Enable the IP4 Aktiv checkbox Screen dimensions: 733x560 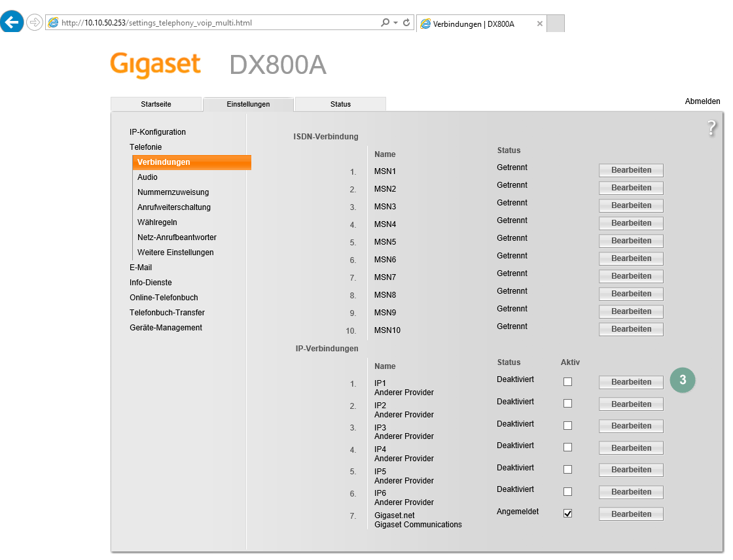(x=567, y=447)
